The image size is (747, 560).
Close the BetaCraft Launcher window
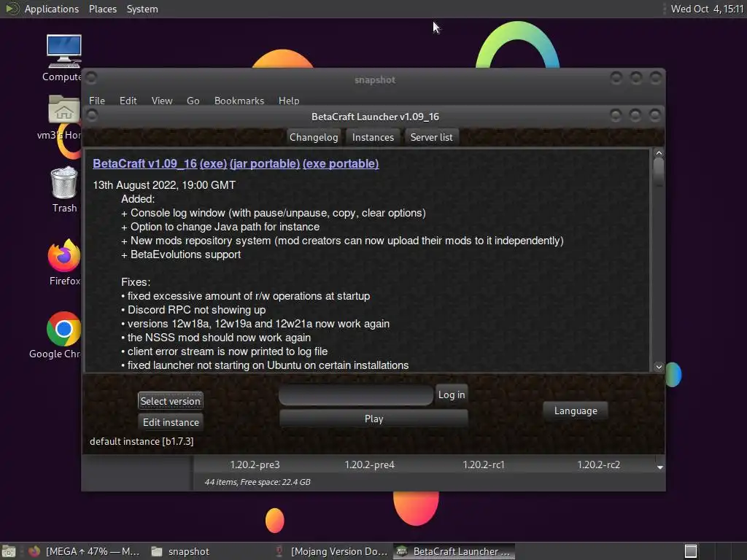coord(655,115)
